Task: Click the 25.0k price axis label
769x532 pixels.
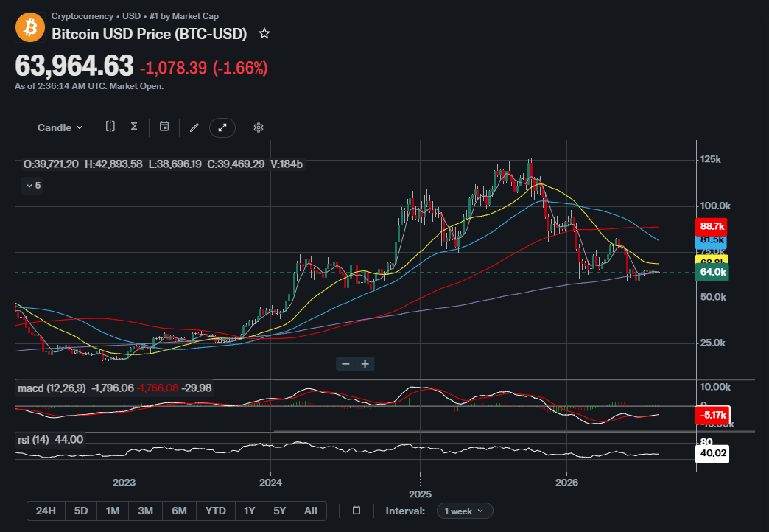Action: pos(712,343)
